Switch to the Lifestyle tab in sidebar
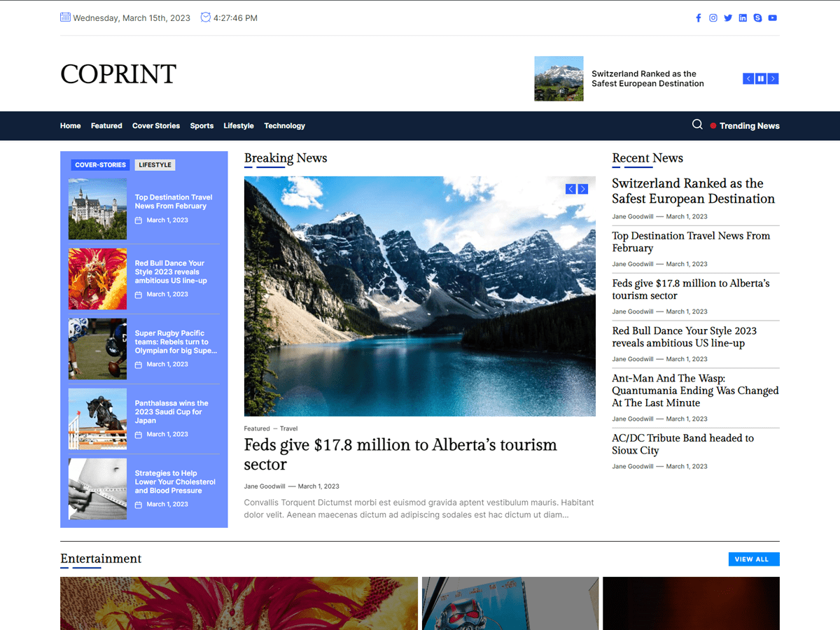 tap(155, 165)
